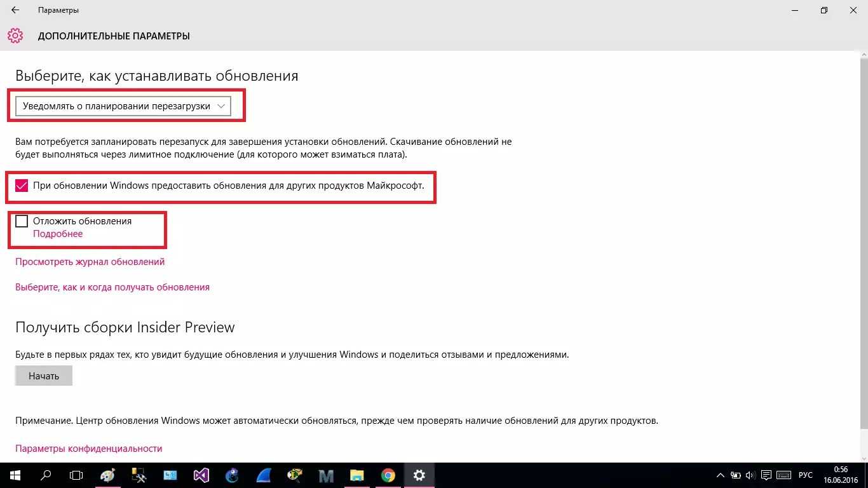Launch Visual Studio from the taskbar
This screenshot has width=868, height=488.
pos(201,475)
